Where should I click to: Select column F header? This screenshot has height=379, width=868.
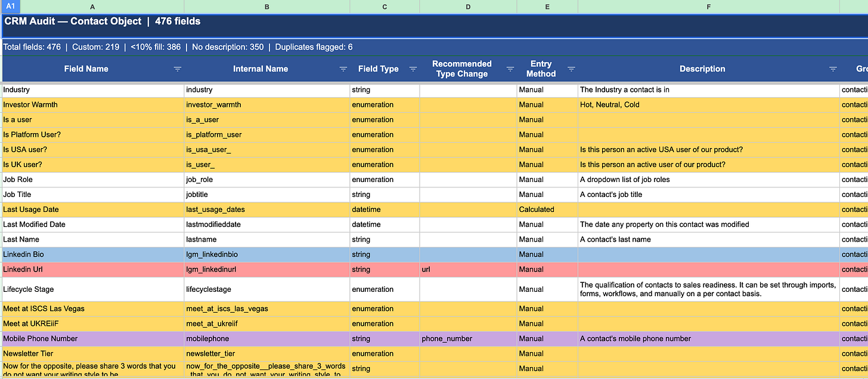coord(708,7)
